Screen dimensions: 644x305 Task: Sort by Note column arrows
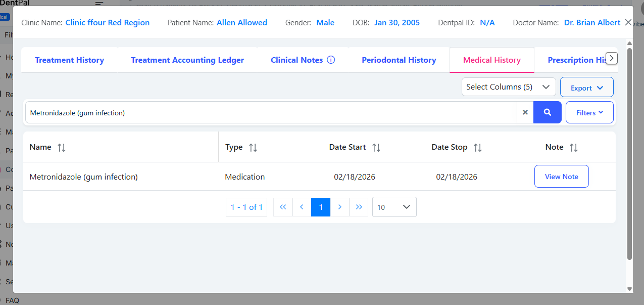click(x=573, y=147)
